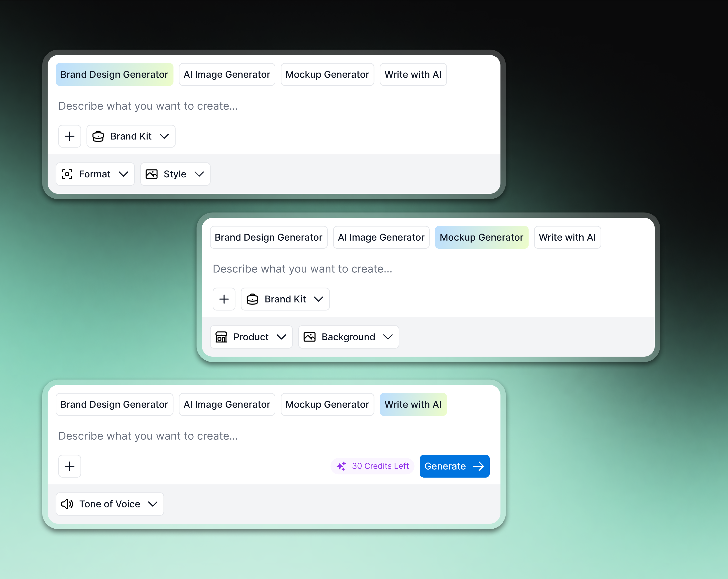Expand the Style dropdown
Screen dimensions: 728x579
tap(175, 174)
